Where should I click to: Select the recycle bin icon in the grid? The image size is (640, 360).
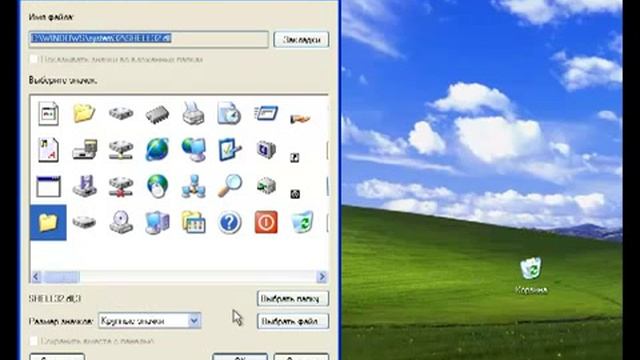[x=302, y=222]
